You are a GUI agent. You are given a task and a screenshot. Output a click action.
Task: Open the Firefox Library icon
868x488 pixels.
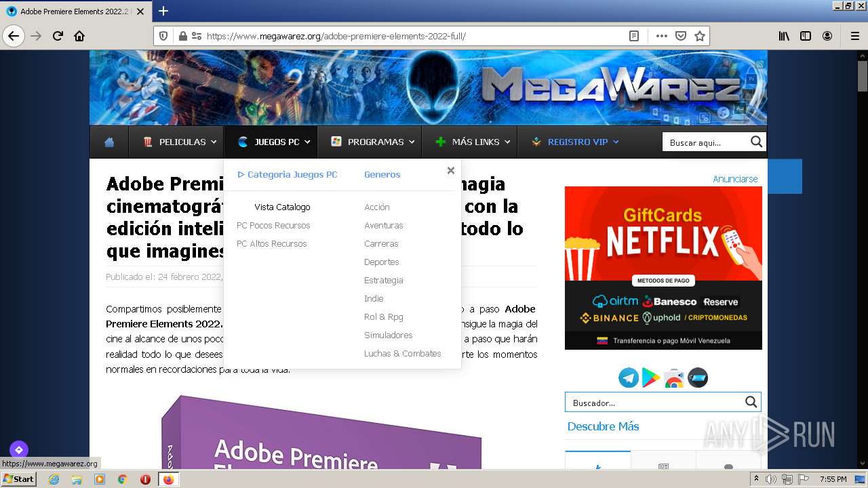784,36
